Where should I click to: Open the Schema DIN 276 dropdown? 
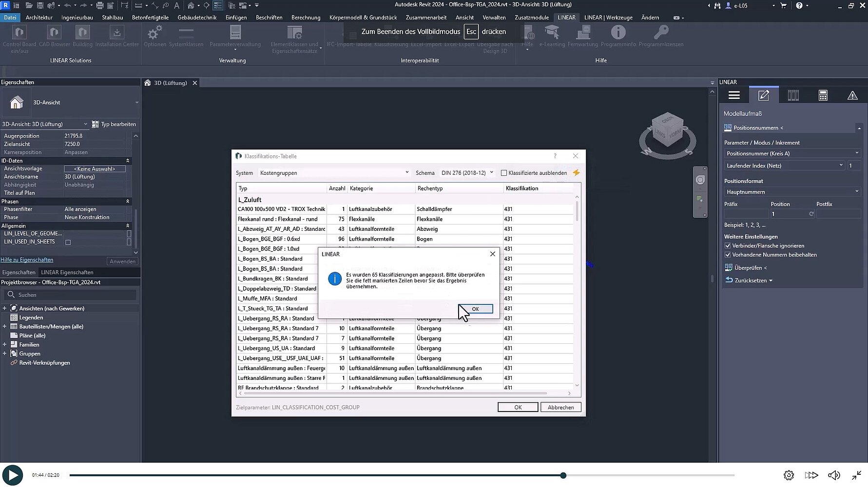[x=467, y=173]
